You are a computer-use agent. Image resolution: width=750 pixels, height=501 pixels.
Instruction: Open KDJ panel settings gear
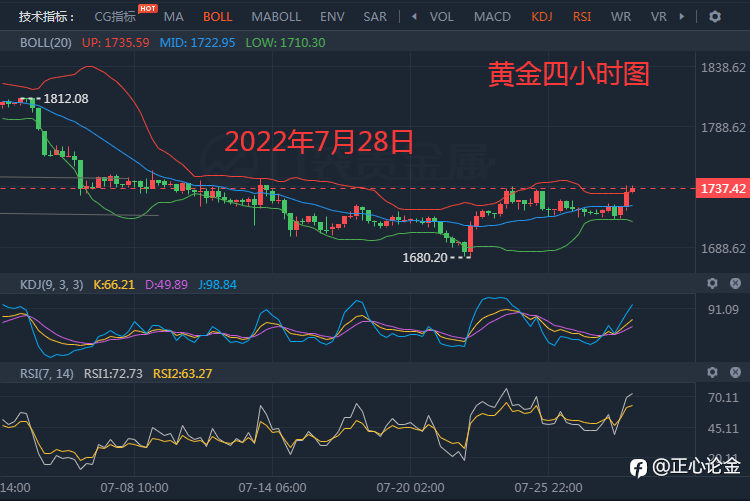click(712, 284)
